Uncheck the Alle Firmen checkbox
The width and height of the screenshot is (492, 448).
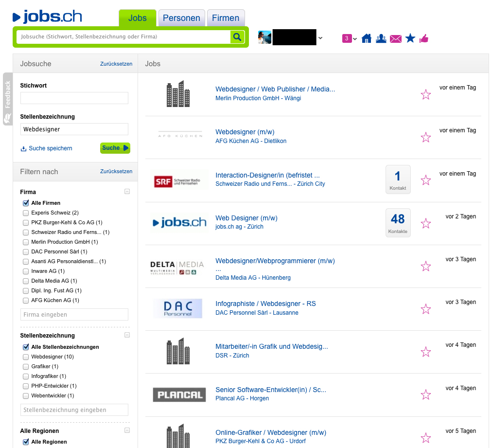(x=26, y=203)
